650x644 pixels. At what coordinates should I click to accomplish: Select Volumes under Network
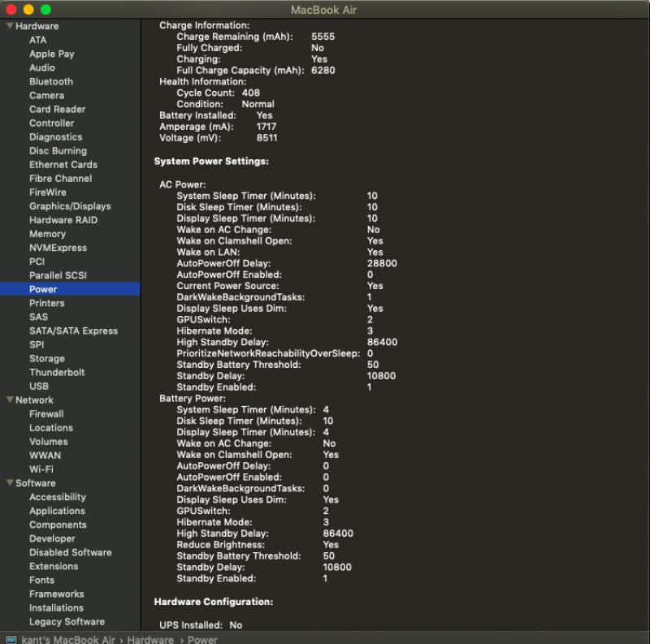[49, 441]
